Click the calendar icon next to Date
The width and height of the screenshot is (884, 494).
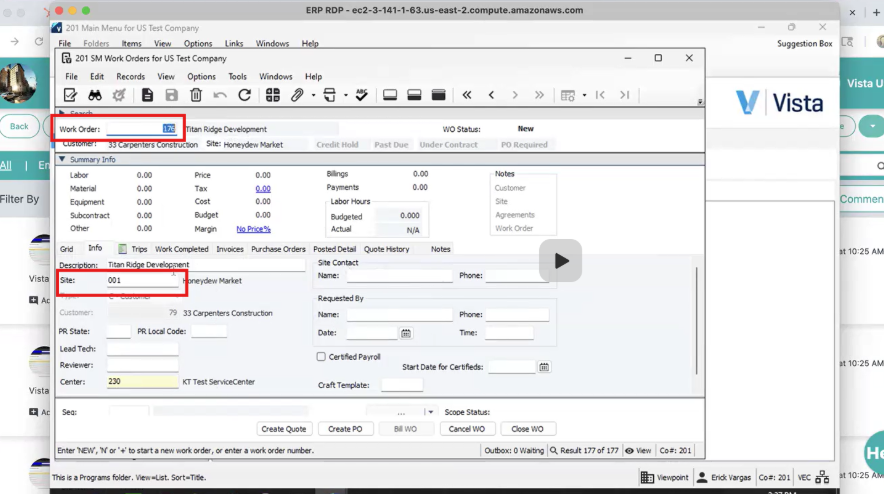coord(406,333)
